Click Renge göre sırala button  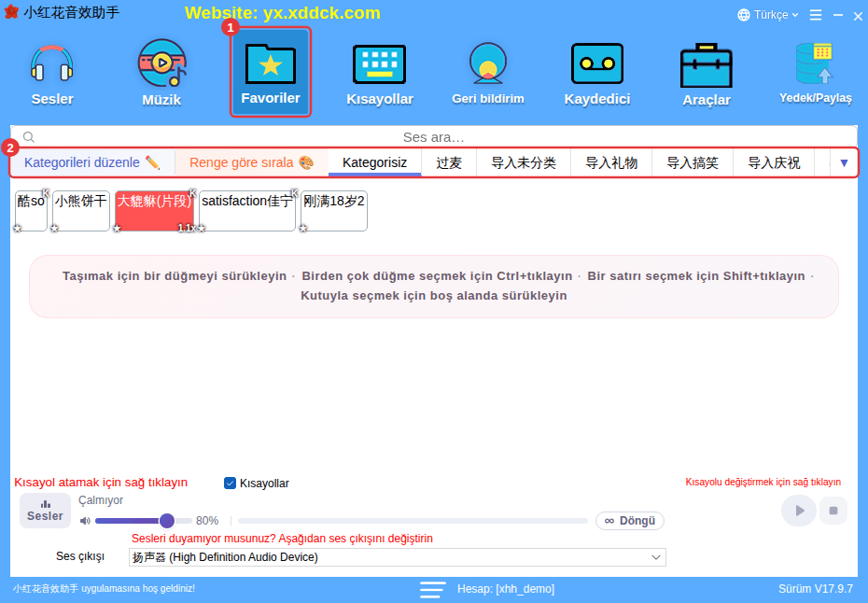point(252,162)
